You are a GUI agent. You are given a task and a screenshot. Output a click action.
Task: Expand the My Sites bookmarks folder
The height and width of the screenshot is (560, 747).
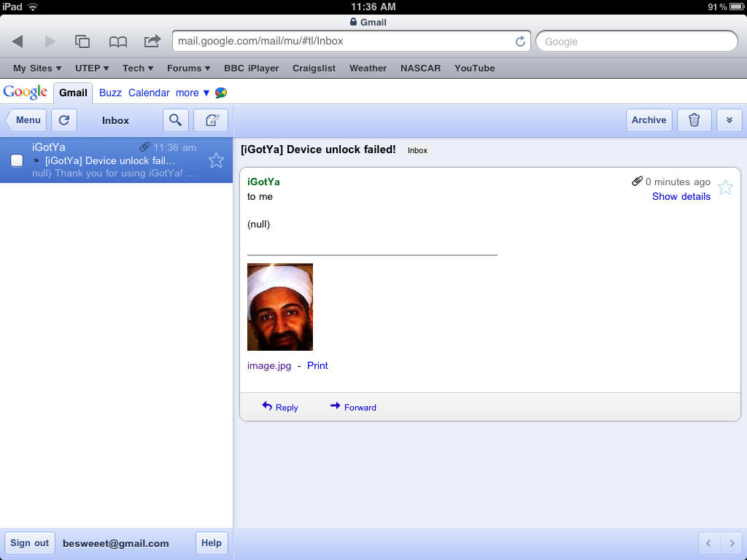point(37,68)
